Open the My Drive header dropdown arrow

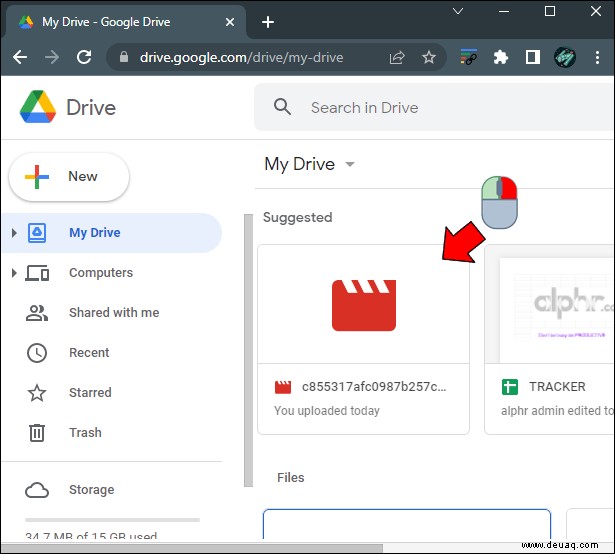pyautogui.click(x=349, y=164)
